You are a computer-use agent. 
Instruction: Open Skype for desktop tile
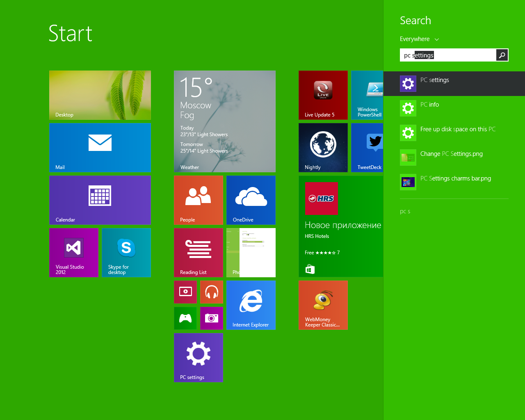[x=126, y=253]
